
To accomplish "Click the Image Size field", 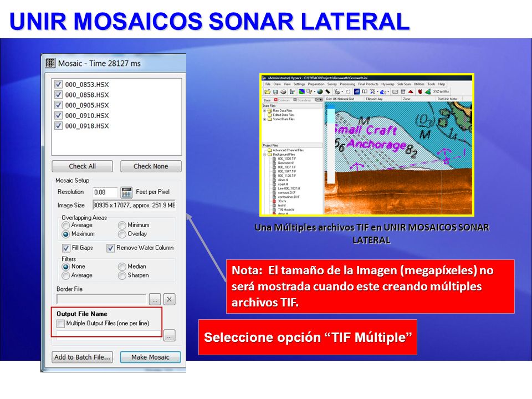I will coord(134,205).
